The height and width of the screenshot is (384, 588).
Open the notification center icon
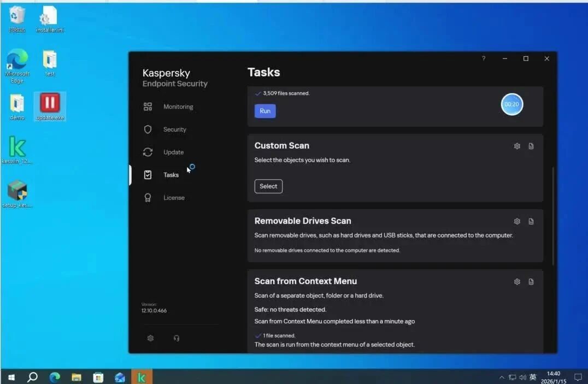coord(578,377)
